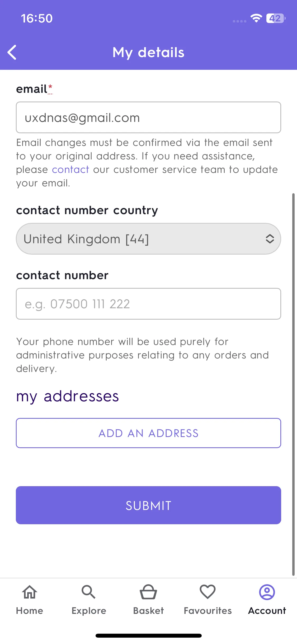297x644 pixels.
Task: Focus the email input field
Action: pos(148,117)
